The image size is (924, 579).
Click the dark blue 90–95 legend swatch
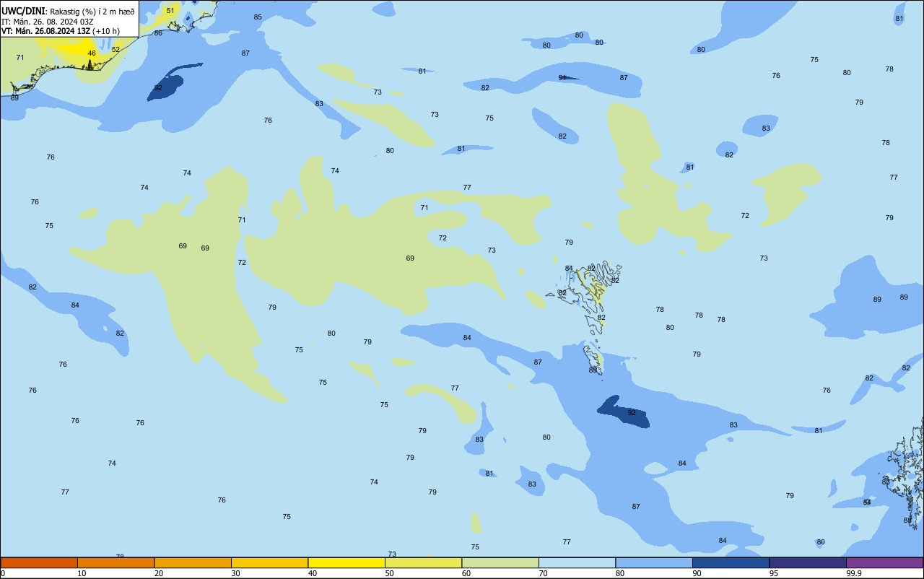point(731,562)
